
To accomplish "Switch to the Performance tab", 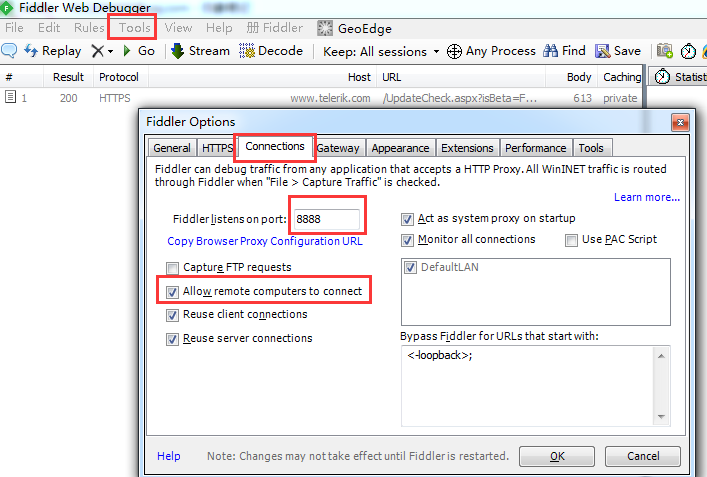I will 535,148.
